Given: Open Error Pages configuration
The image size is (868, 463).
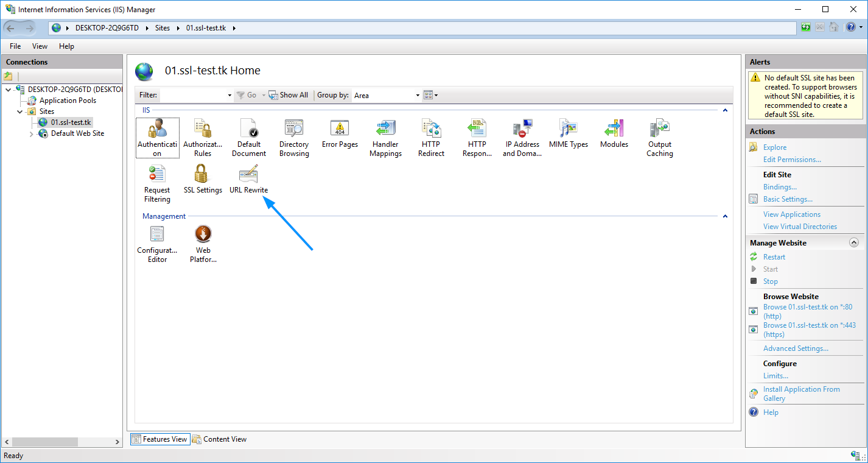Looking at the screenshot, I should pyautogui.click(x=340, y=134).
